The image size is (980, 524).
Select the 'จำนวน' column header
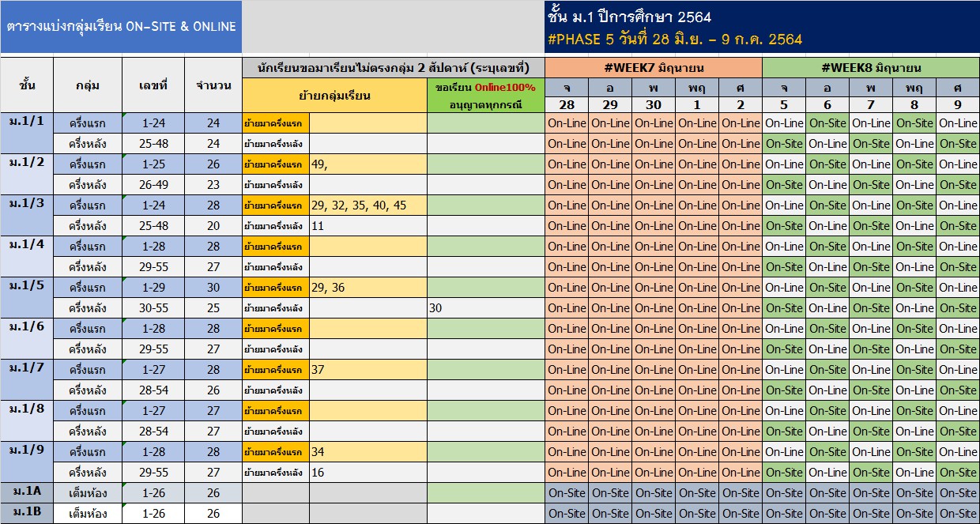click(x=213, y=85)
